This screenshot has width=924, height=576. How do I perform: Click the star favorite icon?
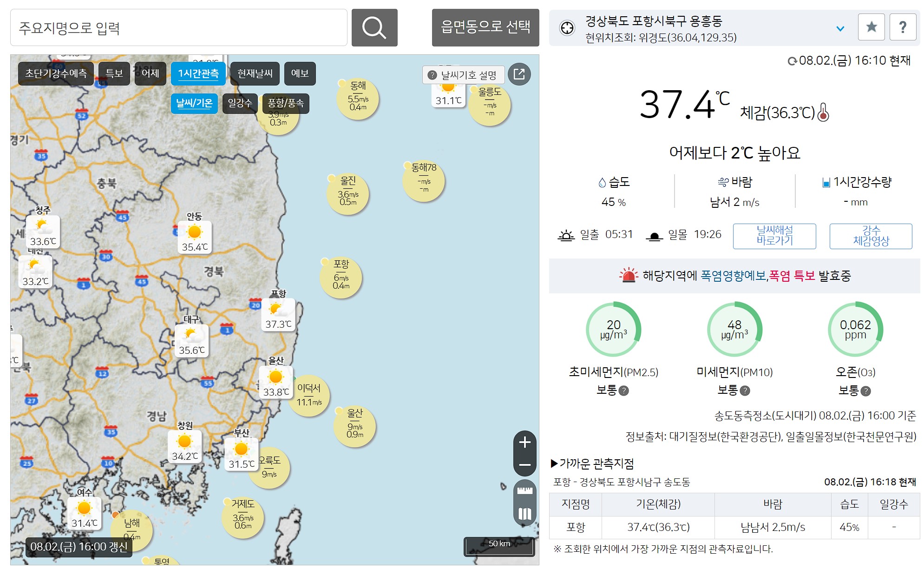[x=871, y=27]
